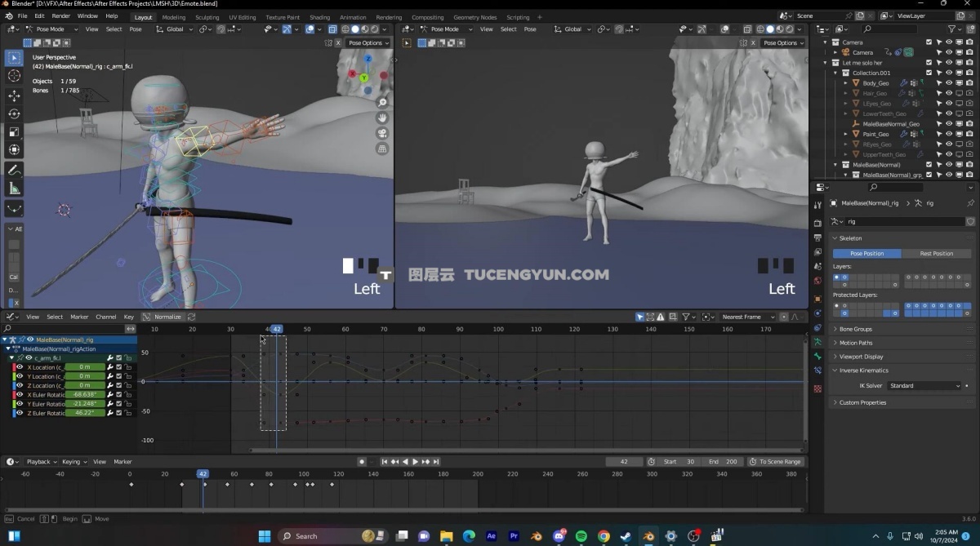Screen dimensions: 980x546
Task: Switch to the Animation workspace tab
Action: tap(353, 17)
